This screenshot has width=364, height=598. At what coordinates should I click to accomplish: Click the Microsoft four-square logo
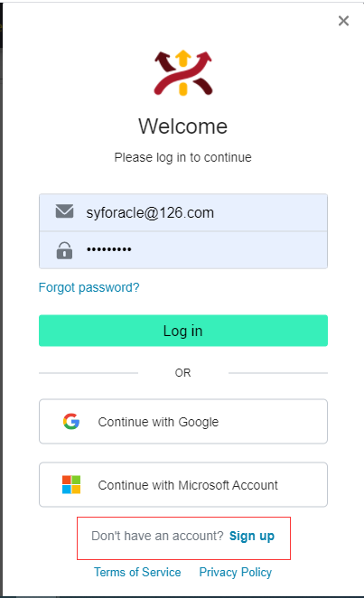(71, 485)
